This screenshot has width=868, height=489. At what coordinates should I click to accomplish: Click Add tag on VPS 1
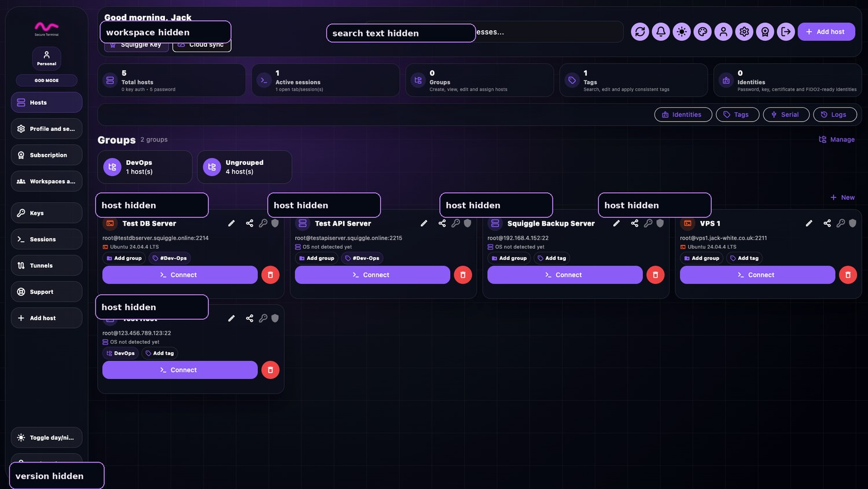(744, 258)
